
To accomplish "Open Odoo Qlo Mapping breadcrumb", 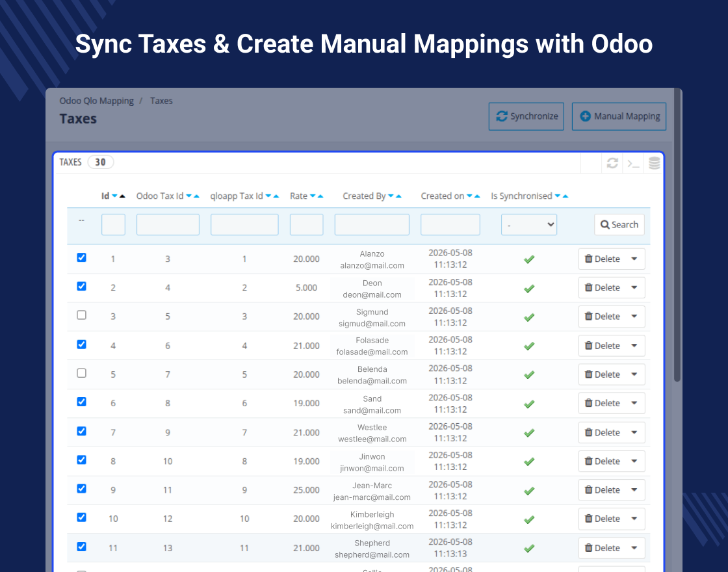I will tap(97, 101).
